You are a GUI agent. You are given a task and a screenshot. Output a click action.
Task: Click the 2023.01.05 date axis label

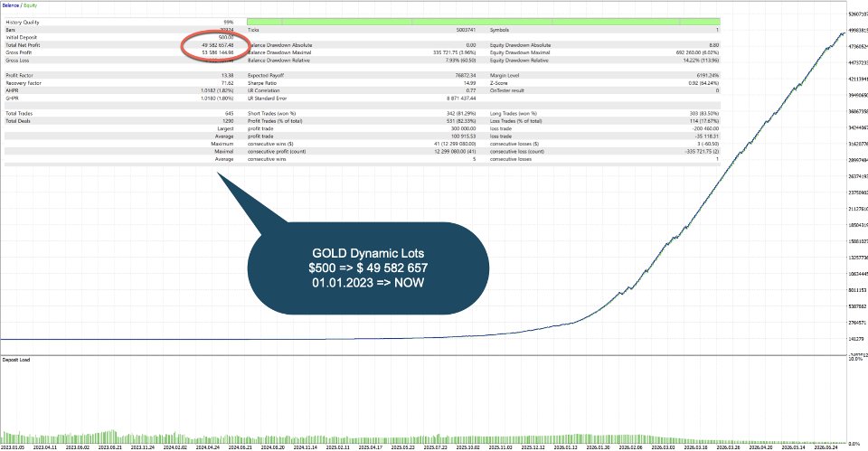pos(13,447)
